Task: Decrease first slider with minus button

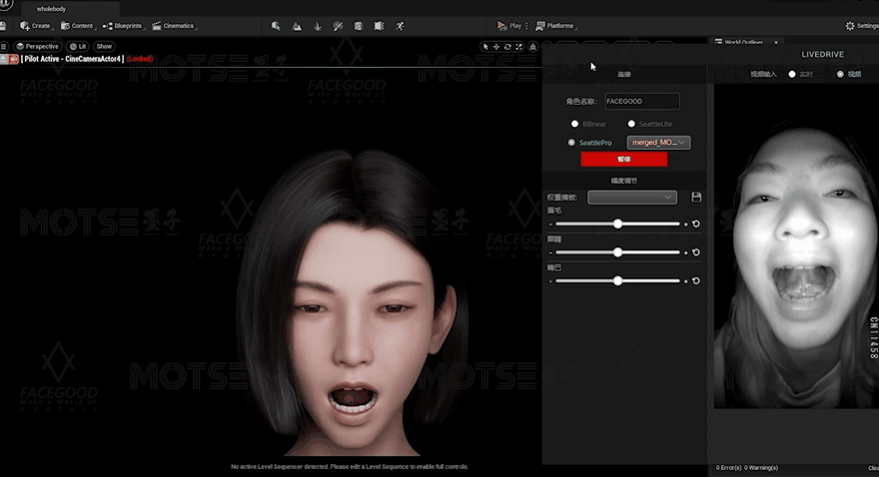Action: click(x=550, y=224)
